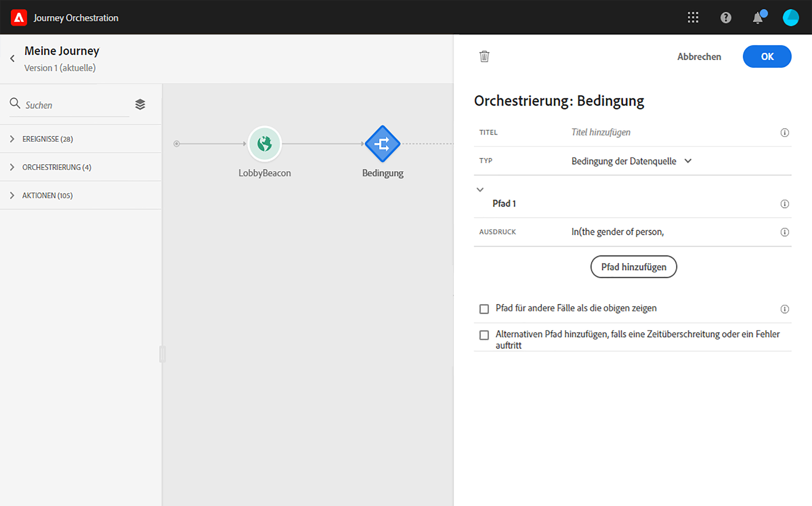The width and height of the screenshot is (812, 506).
Task: Open the notifications bell
Action: coord(758,18)
